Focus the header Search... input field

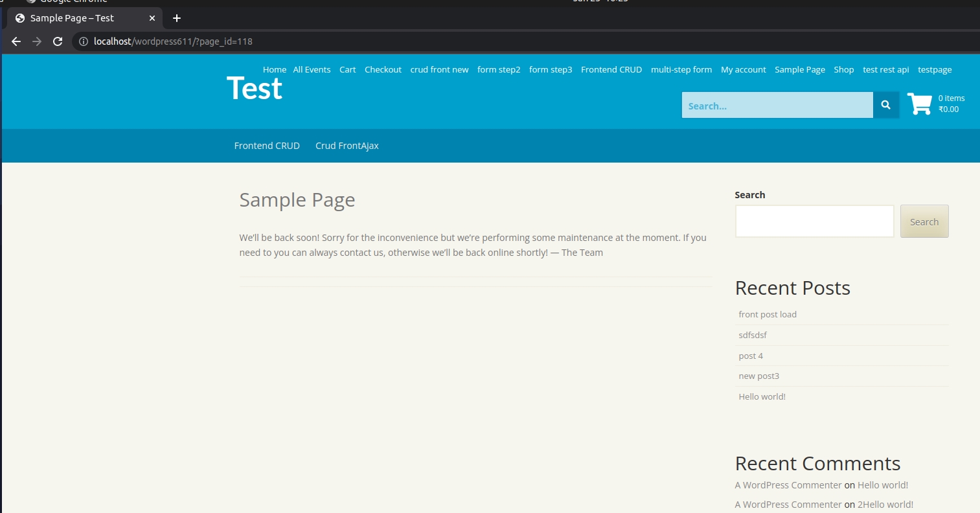(x=777, y=105)
